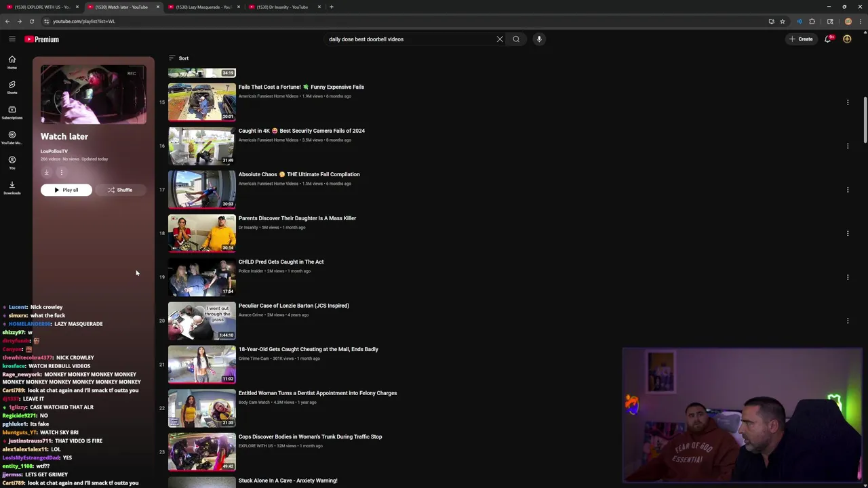
Task: Open notifications bell
Action: point(828,39)
